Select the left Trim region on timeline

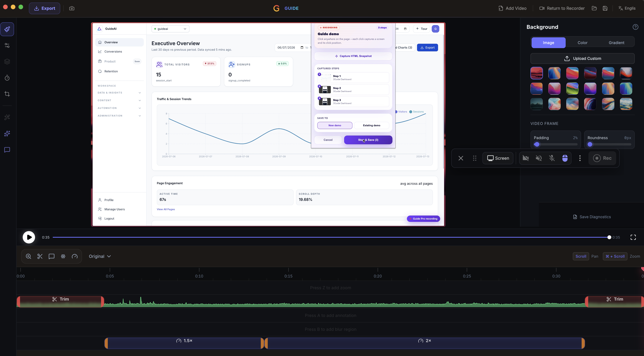click(x=60, y=302)
